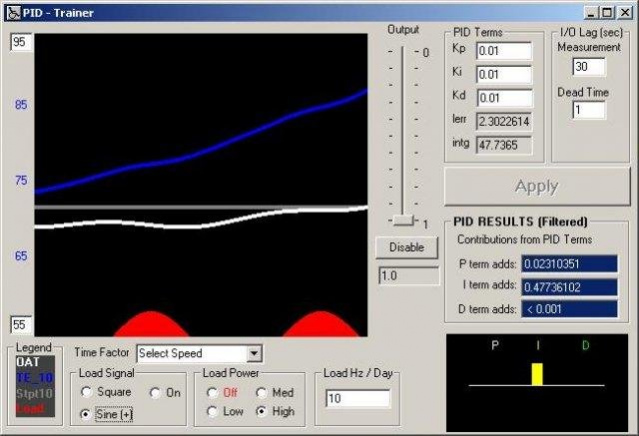Click the chart upper limit 95 field

[21, 43]
